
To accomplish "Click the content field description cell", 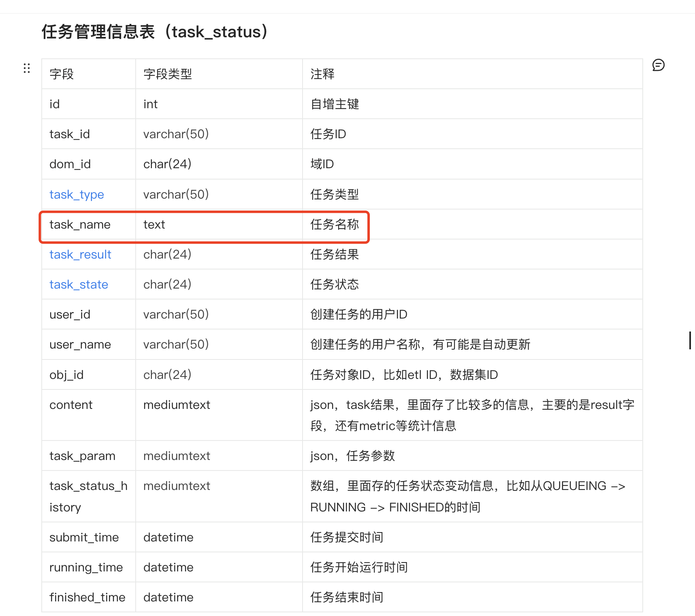I will (472, 415).
